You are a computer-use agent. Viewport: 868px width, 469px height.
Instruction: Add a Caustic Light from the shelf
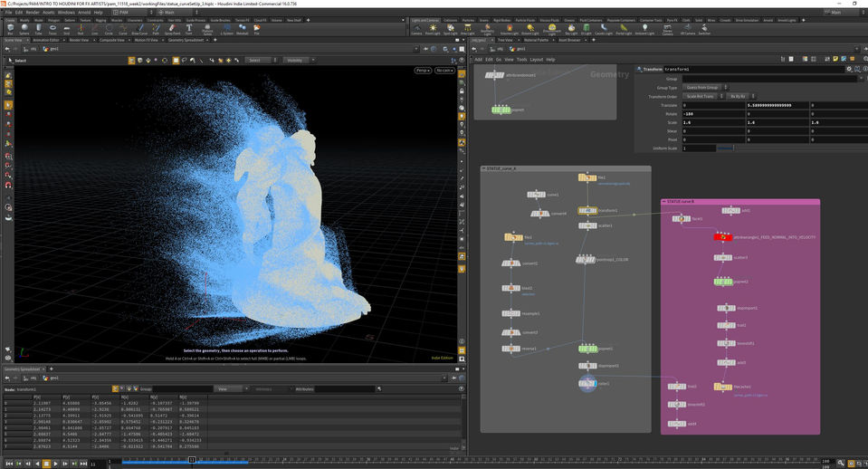pos(604,29)
